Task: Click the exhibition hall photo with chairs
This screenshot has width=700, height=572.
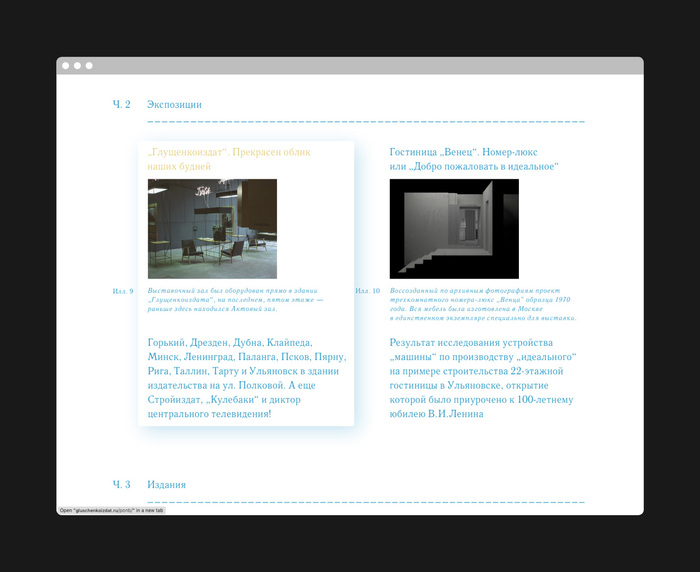Action: pyautogui.click(x=212, y=229)
